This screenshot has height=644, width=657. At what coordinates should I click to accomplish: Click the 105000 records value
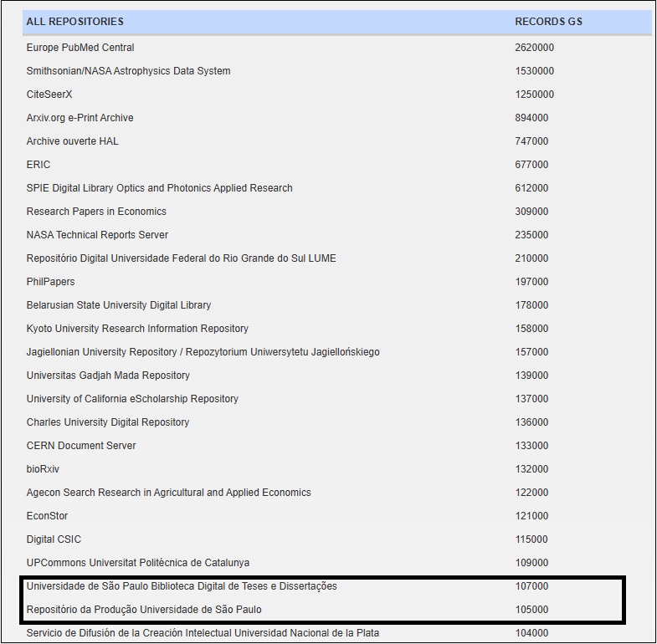pos(531,611)
